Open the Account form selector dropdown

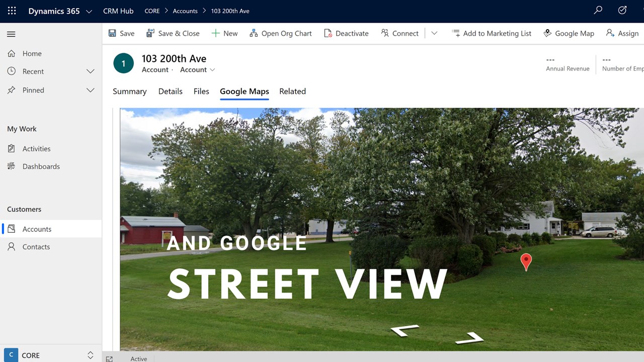(x=198, y=70)
